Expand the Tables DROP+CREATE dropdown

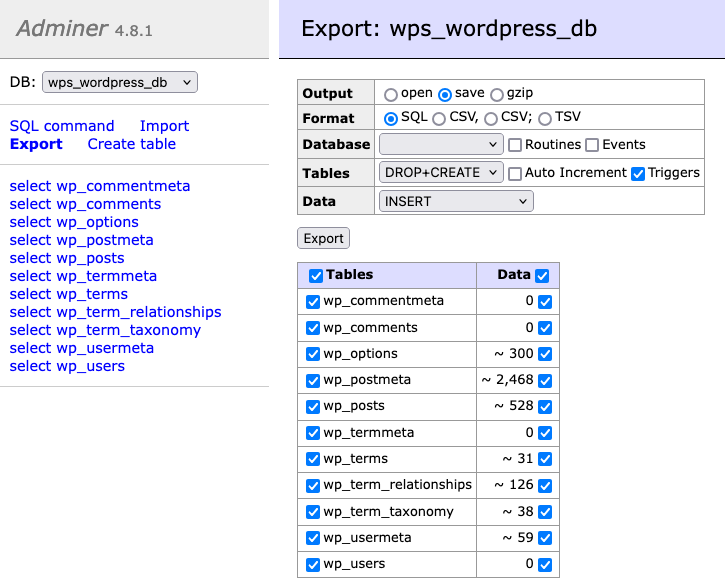pyautogui.click(x=441, y=173)
